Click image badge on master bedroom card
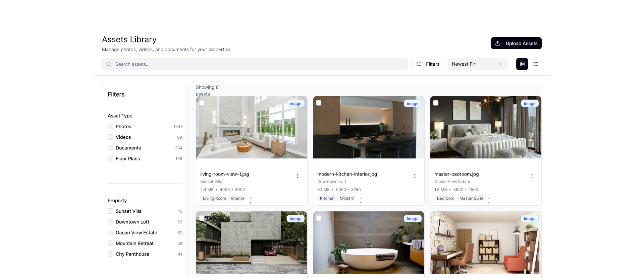This screenshot has width=644, height=278. pos(530,103)
